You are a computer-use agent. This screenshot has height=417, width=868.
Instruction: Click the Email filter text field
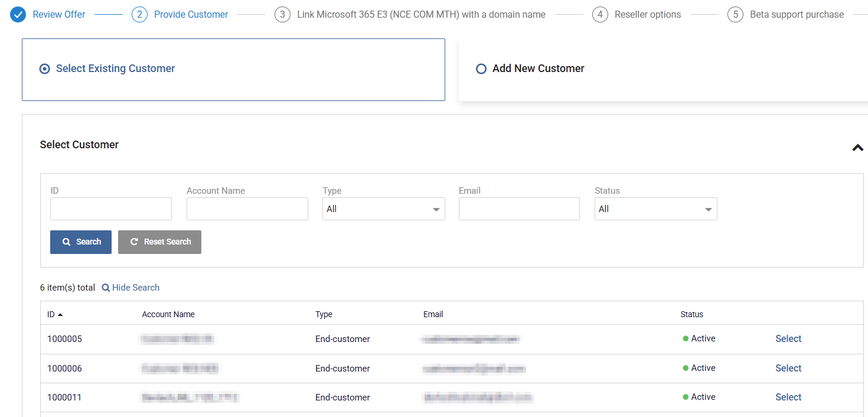click(x=519, y=209)
